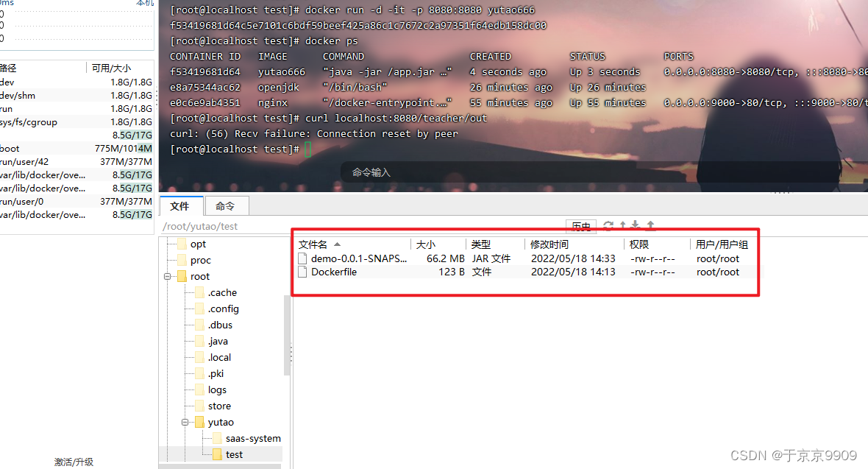Click the folder icon of the .java directory
Image resolution: width=868 pixels, height=469 pixels.
click(x=200, y=341)
